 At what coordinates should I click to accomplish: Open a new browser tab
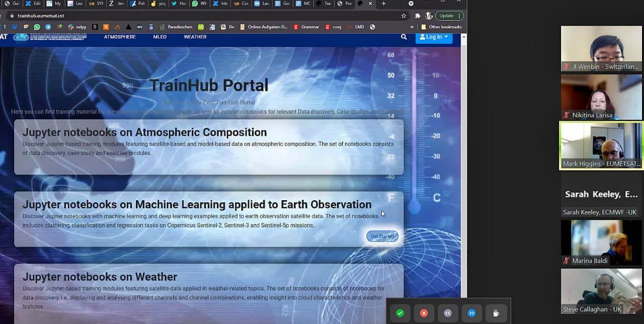384,4
